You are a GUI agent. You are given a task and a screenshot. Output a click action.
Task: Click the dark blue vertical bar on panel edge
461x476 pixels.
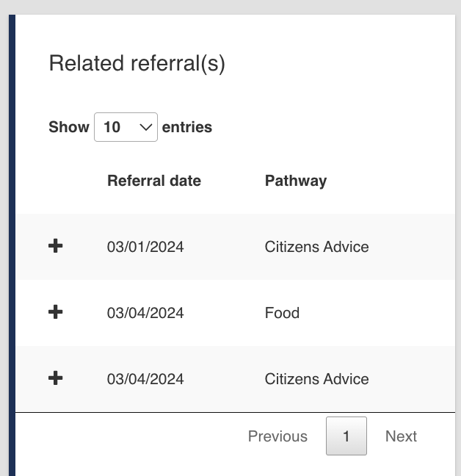12,245
